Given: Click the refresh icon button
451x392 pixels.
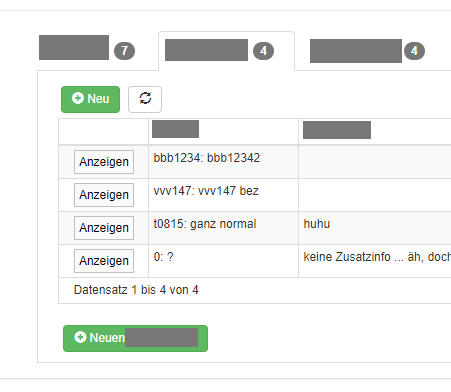Looking at the screenshot, I should click(x=145, y=99).
